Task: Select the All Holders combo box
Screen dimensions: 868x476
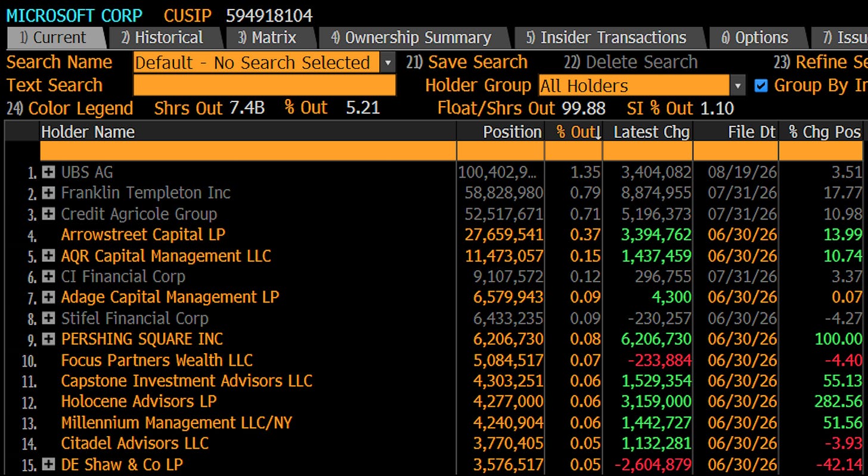Action: [x=634, y=85]
